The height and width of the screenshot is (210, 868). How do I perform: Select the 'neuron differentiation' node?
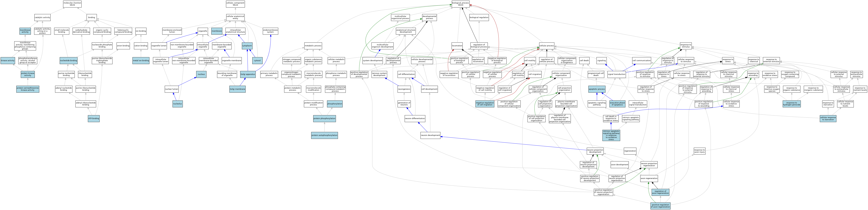(x=415, y=119)
